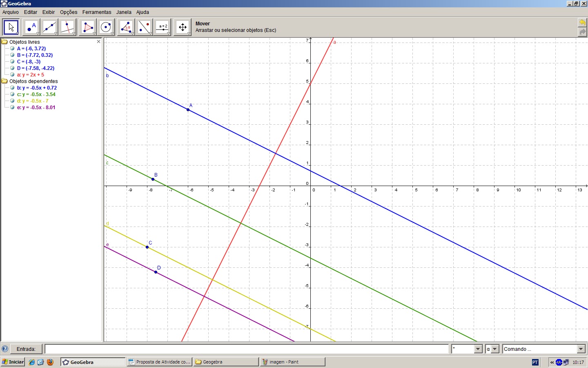The width and height of the screenshot is (588, 368).
Task: Select the Move drawing pad tool
Action: 183,27
